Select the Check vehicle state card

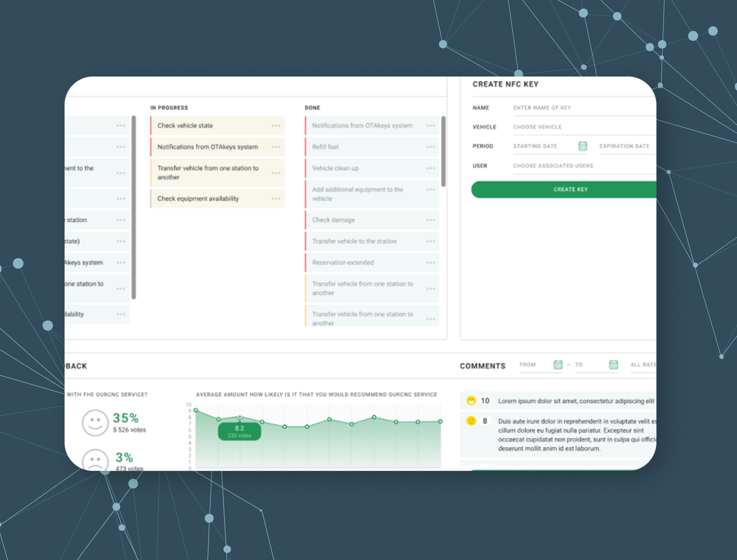217,126
